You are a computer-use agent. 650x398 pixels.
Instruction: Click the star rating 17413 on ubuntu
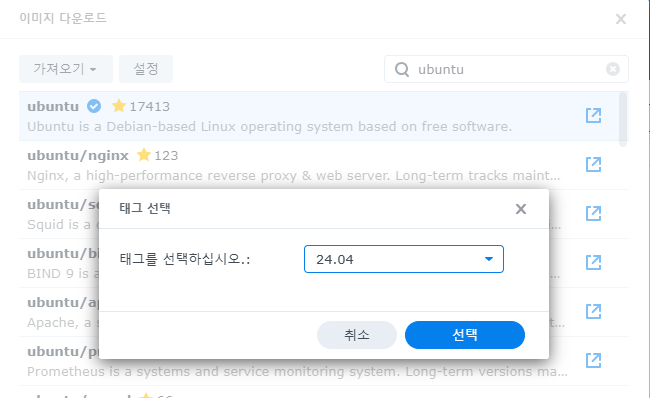click(141, 106)
